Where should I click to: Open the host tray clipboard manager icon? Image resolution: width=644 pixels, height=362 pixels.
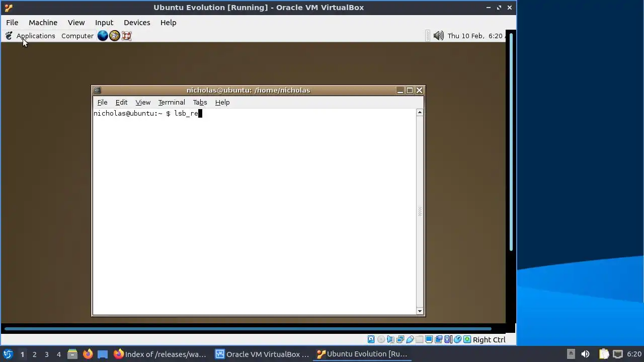(x=604, y=354)
